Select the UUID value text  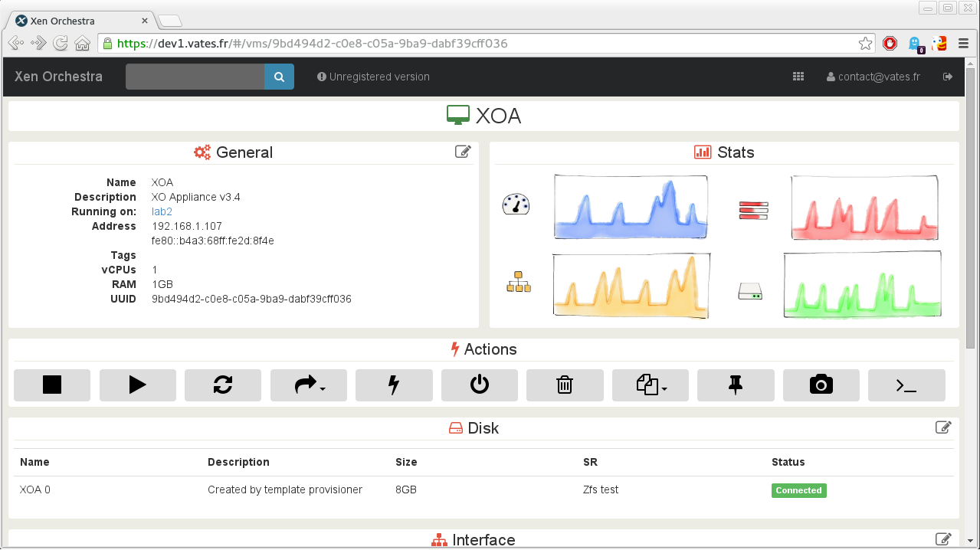pyautogui.click(x=251, y=299)
